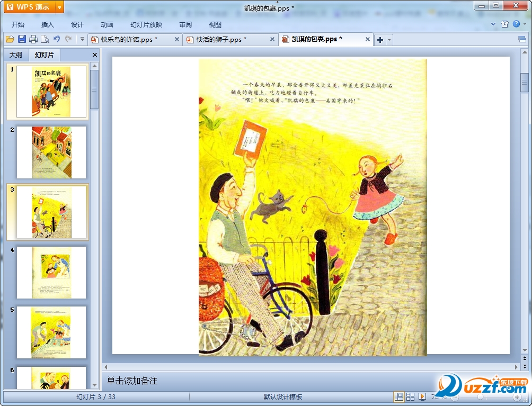The width and height of the screenshot is (532, 406).
Task: Click main editor scroll up arrow
Action: (x=525, y=52)
